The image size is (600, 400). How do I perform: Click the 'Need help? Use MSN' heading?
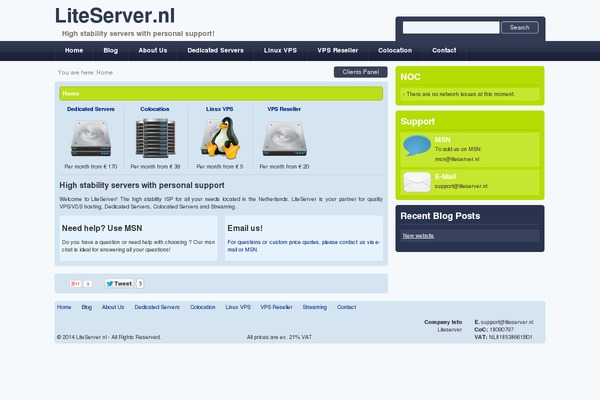click(x=102, y=228)
